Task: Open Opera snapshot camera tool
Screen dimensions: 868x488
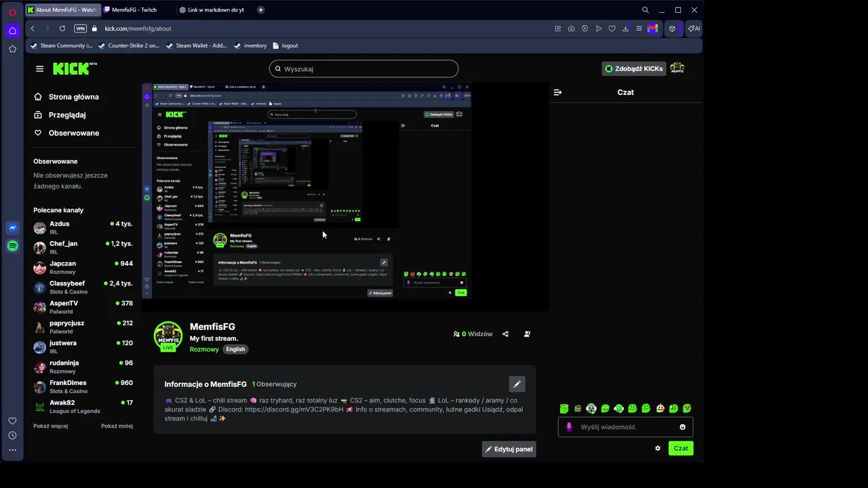Action: [571, 28]
